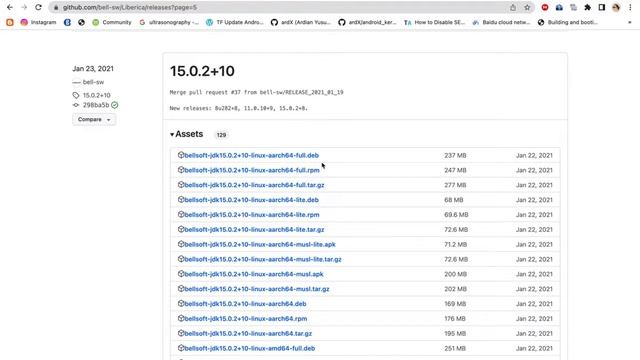Open the puzzle-piece Extensions menu
The height and width of the screenshot is (360, 640).
[587, 7]
